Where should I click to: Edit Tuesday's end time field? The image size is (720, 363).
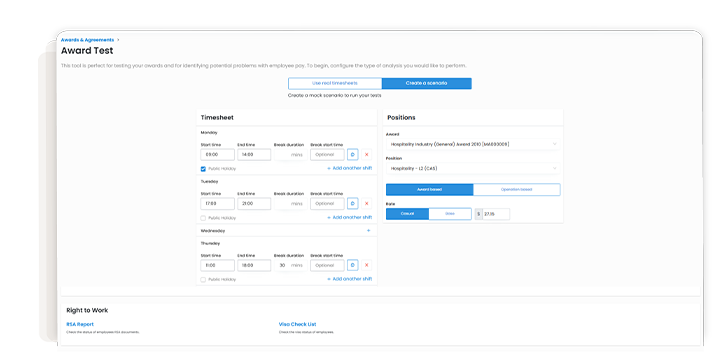click(x=254, y=203)
